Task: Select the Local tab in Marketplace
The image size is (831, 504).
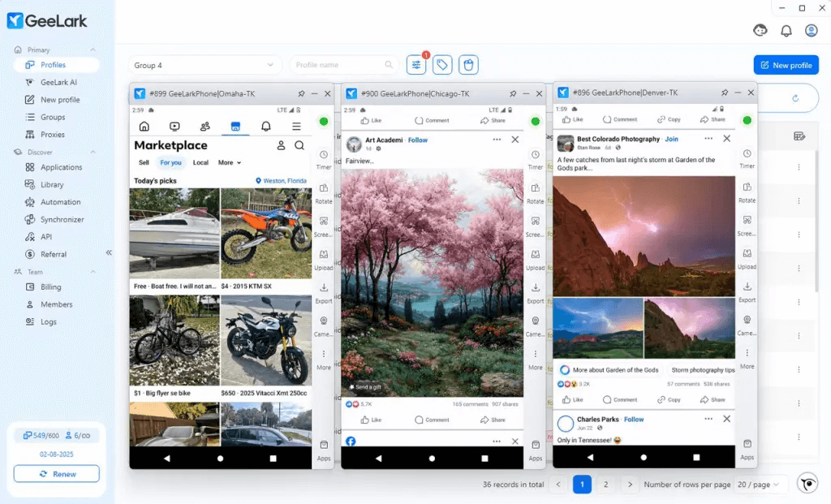Action: pos(200,162)
